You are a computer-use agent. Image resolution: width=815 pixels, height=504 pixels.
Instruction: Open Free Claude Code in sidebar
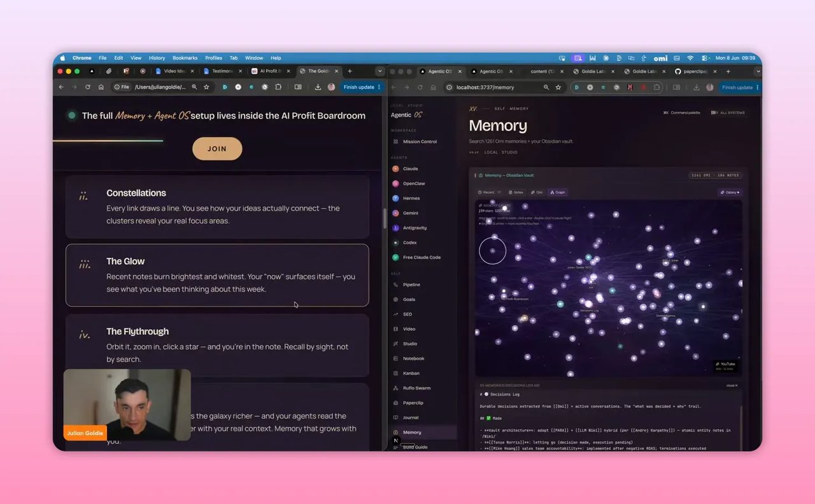[422, 257]
